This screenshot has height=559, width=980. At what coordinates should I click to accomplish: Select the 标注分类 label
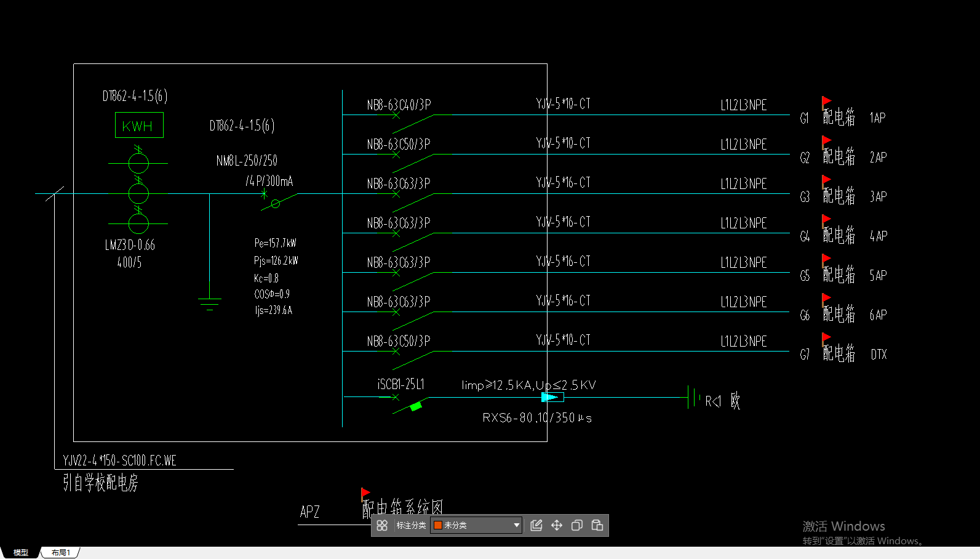point(411,525)
